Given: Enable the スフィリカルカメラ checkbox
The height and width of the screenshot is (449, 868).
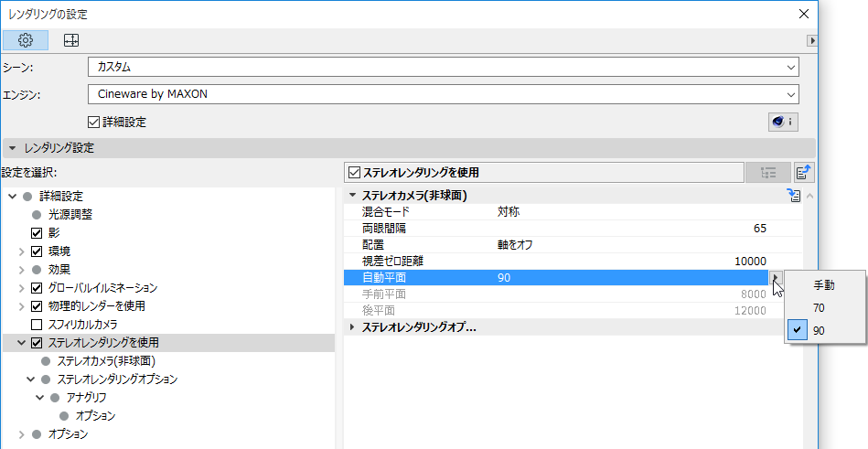Looking at the screenshot, I should click(37, 325).
